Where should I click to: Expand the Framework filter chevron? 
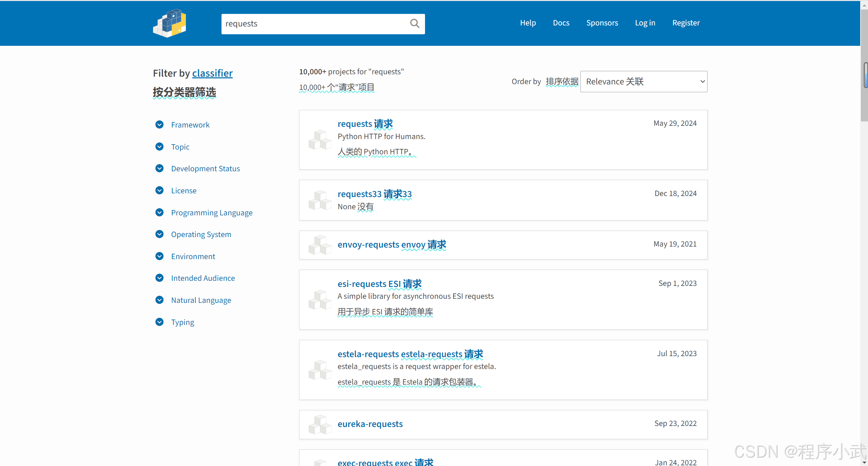pos(159,125)
